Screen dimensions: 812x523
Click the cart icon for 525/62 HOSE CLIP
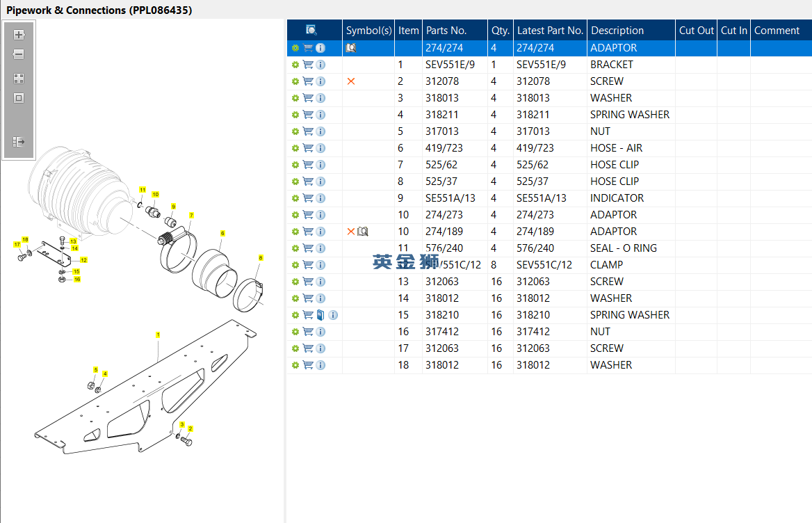[x=308, y=165]
